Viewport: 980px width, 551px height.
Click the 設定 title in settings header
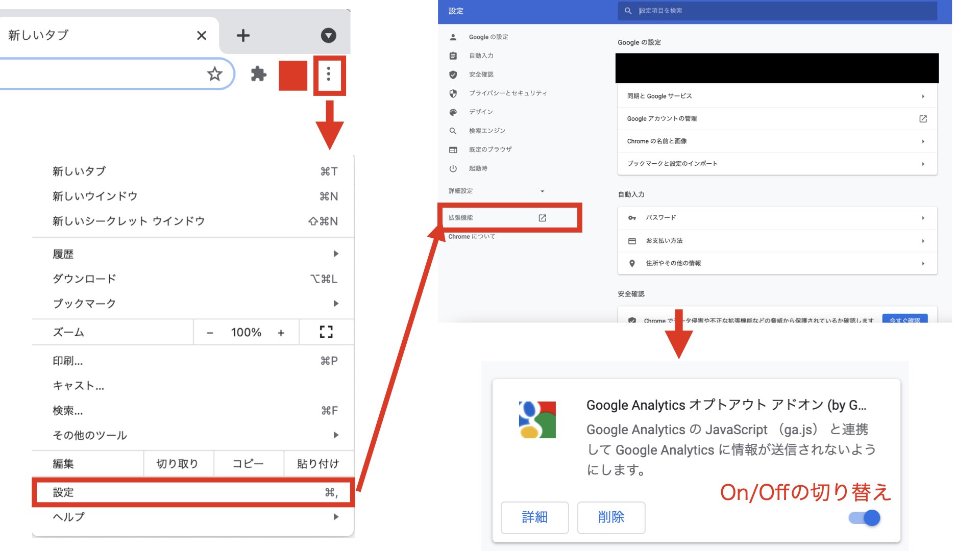[x=456, y=11]
